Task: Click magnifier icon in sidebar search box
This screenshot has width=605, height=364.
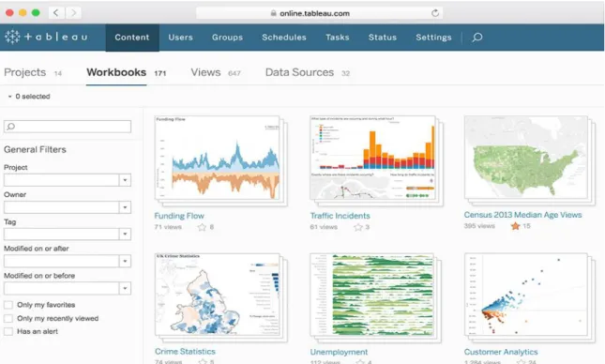Action: click(x=11, y=127)
